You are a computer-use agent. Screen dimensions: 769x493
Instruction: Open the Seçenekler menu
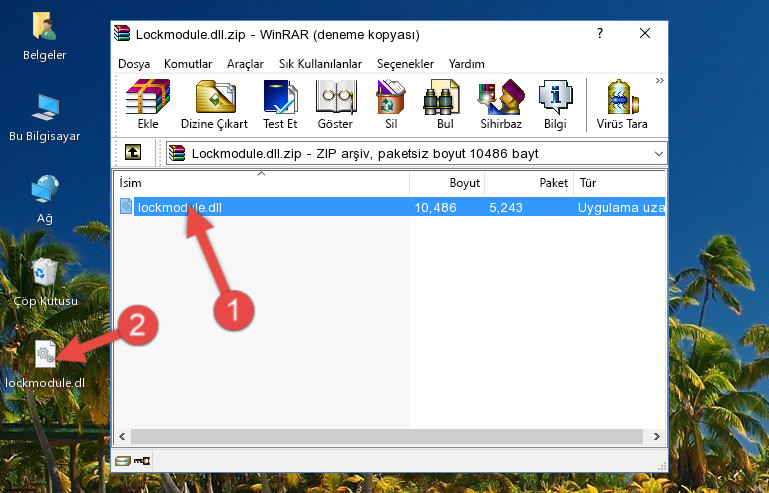[x=405, y=64]
